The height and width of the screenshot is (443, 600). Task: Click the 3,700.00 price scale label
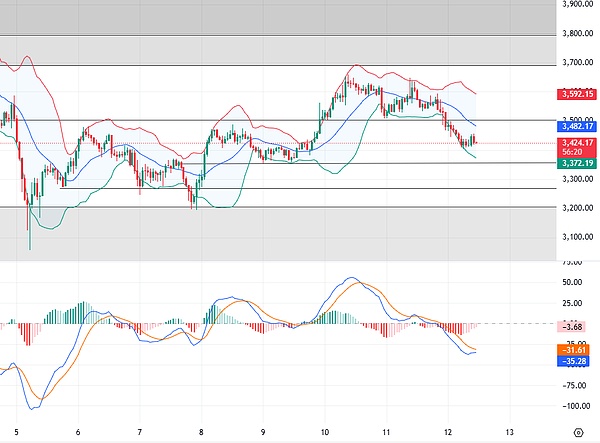click(576, 62)
